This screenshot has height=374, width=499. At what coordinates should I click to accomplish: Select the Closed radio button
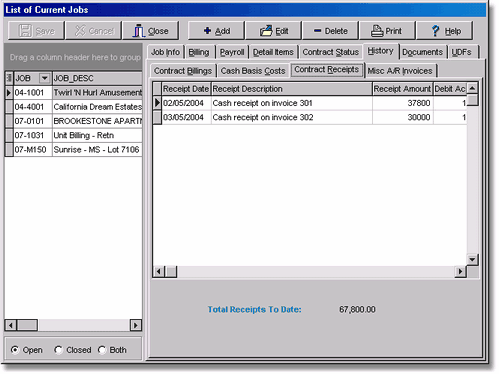(x=58, y=350)
